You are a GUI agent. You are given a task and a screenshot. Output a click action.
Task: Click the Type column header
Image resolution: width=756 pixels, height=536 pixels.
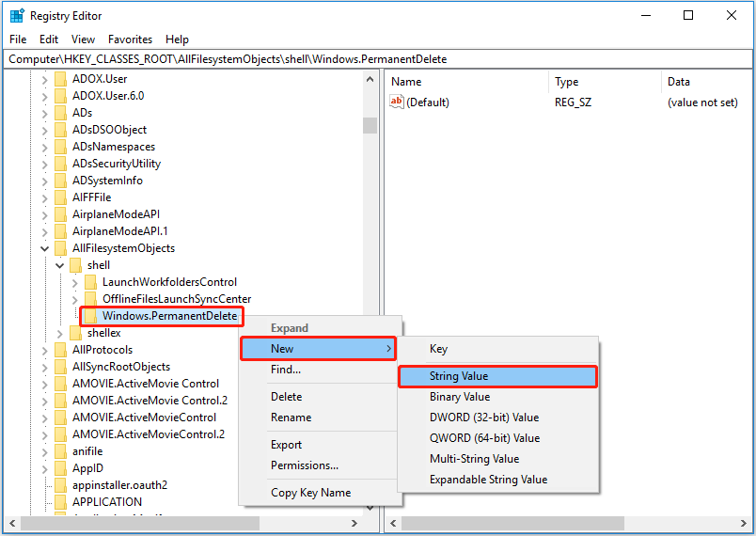click(605, 82)
